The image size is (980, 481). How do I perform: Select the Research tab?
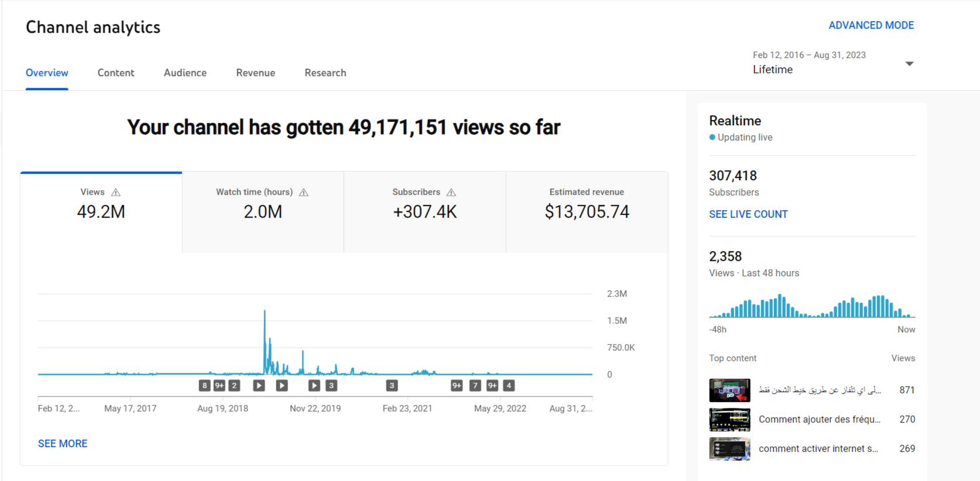pyautogui.click(x=325, y=73)
